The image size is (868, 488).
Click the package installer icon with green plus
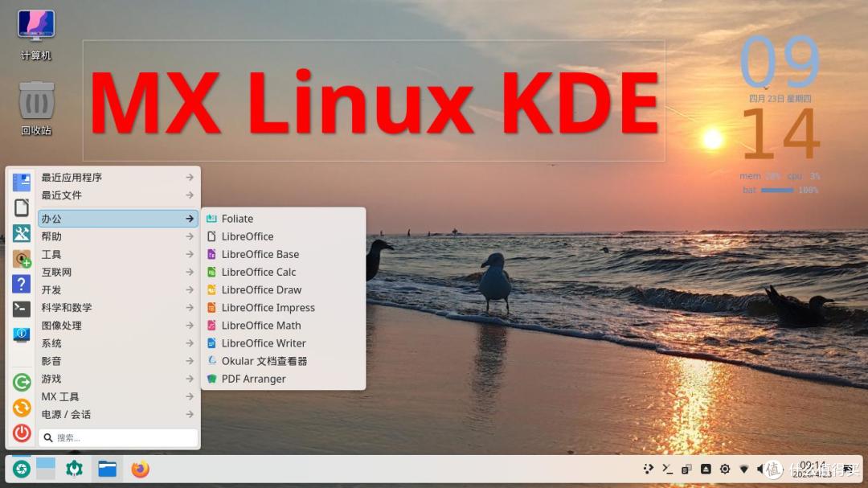pyautogui.click(x=22, y=259)
